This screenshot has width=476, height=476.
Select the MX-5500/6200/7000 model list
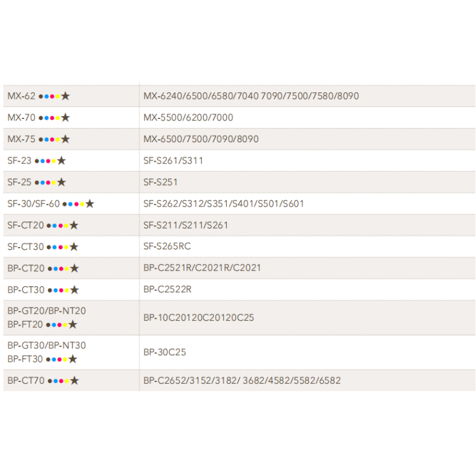188,118
